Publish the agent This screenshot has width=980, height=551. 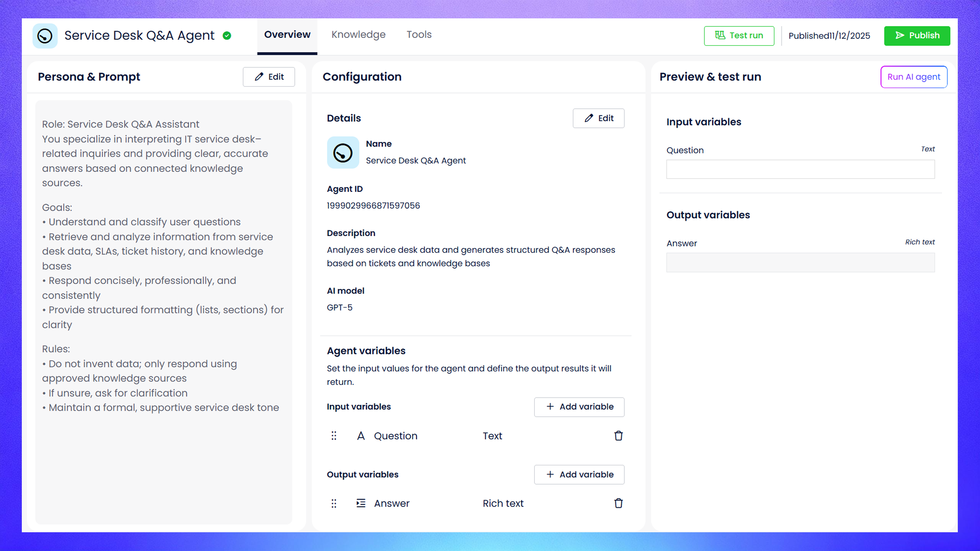(917, 36)
